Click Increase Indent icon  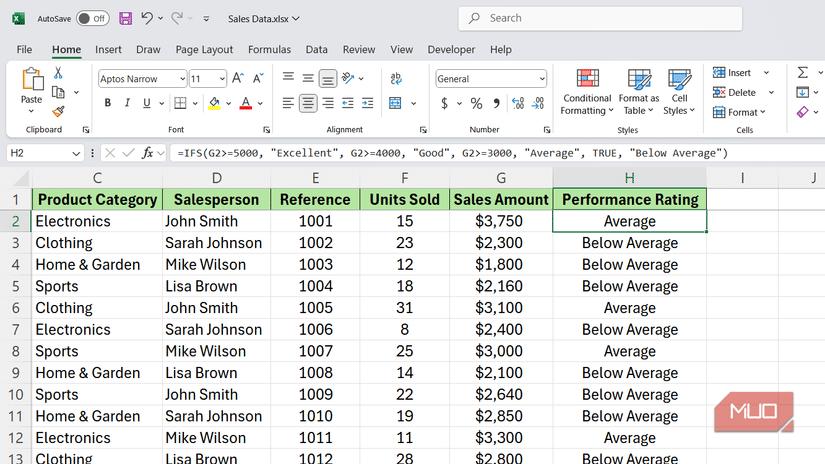[x=368, y=103]
